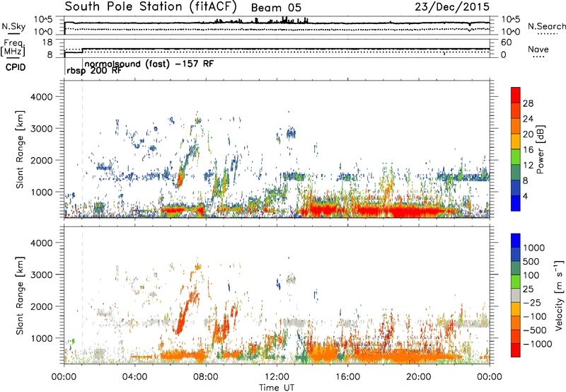The width and height of the screenshot is (566, 392).
Task: Click the 'Power [dB]' colorbar label
Action: [541, 149]
